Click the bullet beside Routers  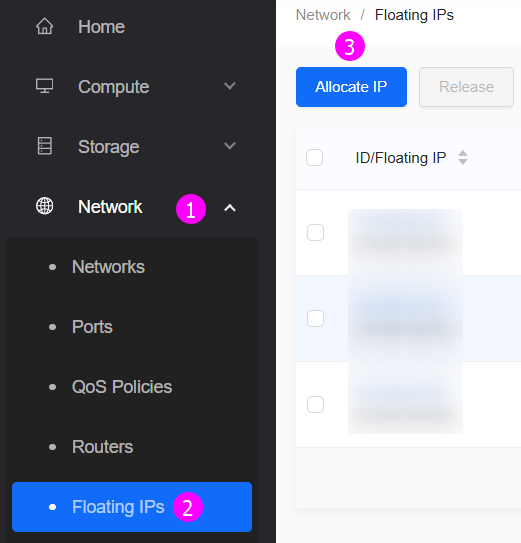[x=53, y=447]
